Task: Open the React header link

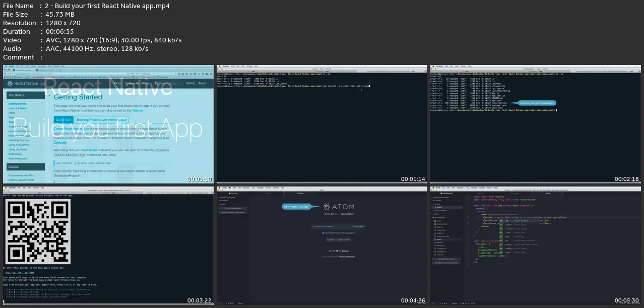Action: click(202, 83)
